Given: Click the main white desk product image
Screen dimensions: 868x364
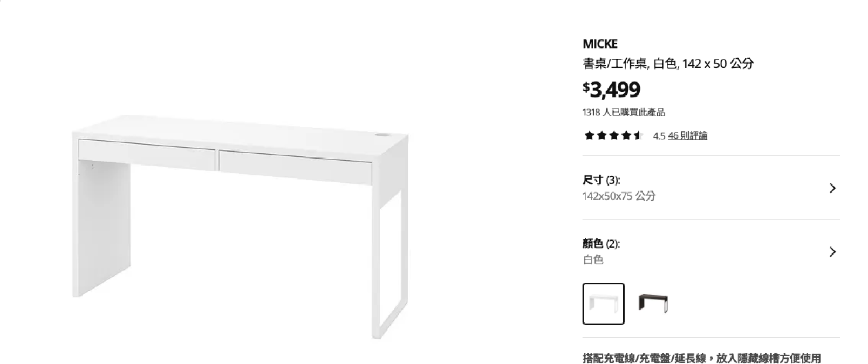Looking at the screenshot, I should 240,226.
